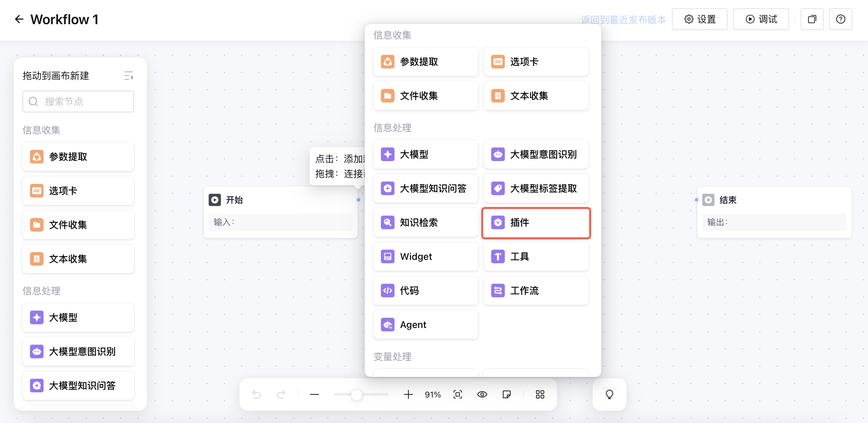Image resolution: width=868 pixels, height=423 pixels.
Task: Click the back arrow beside Workflow 1
Action: pos(19,19)
